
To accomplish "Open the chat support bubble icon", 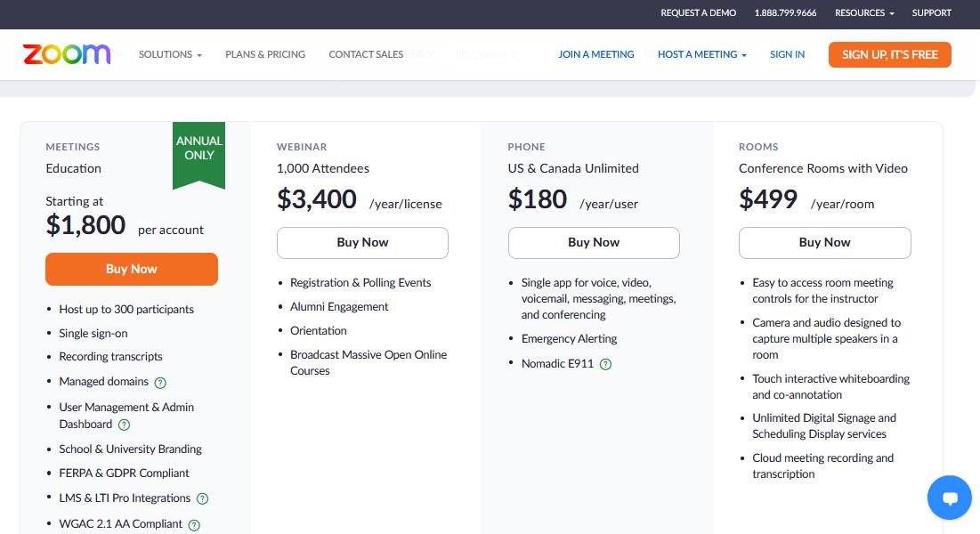I will [x=949, y=498].
